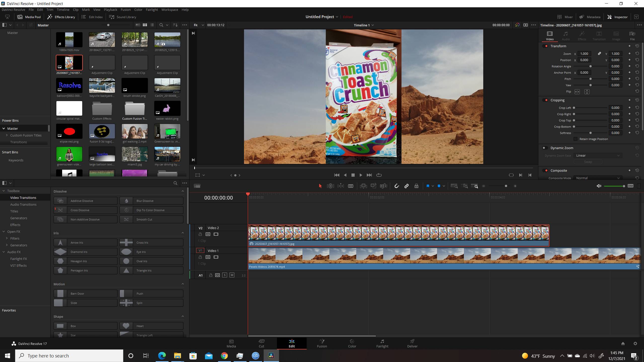Open Dynamic Zoom Ease Linear dropdown
This screenshot has width=644, height=362.
click(598, 156)
